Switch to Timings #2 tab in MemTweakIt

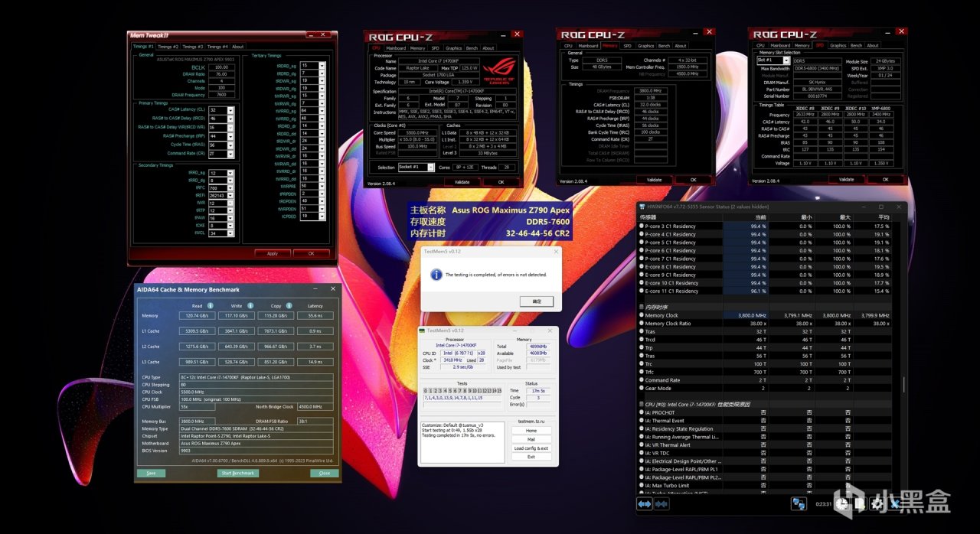[168, 47]
